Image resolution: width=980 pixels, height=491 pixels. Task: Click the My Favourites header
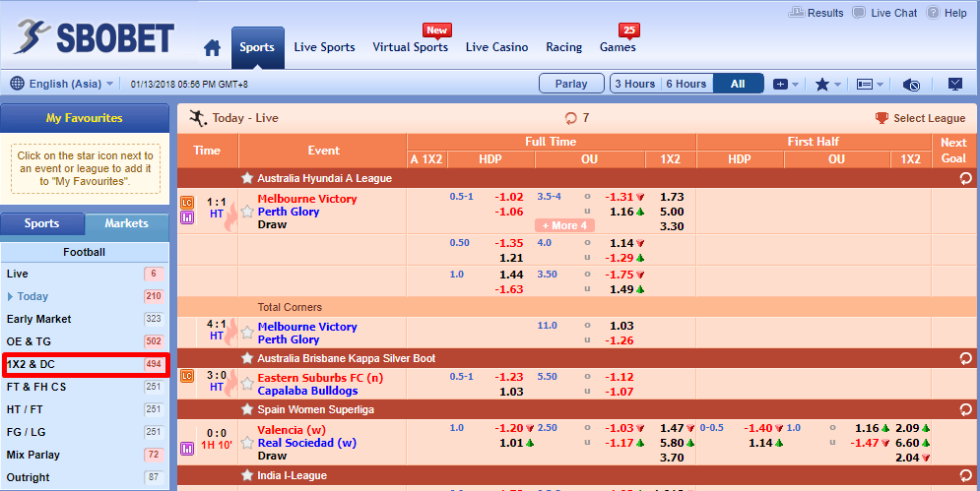[x=85, y=118]
